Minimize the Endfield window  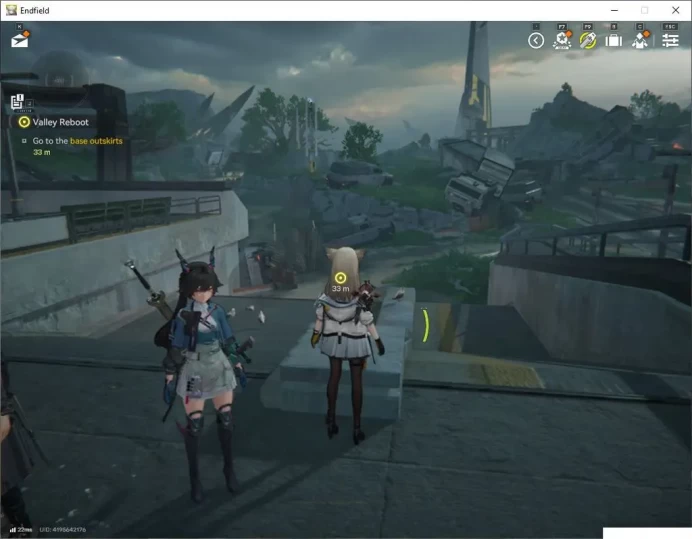pyautogui.click(x=614, y=10)
